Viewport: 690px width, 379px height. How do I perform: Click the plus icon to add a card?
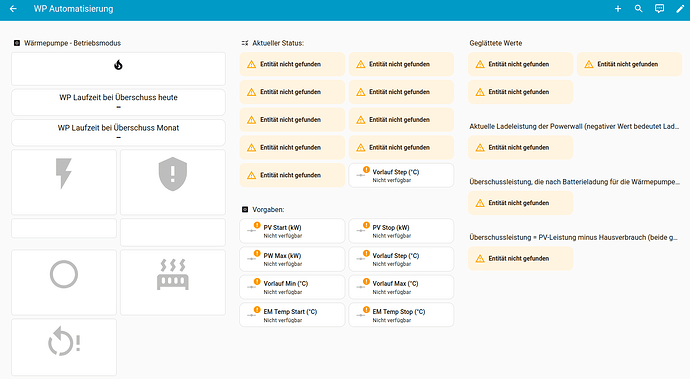618,9
